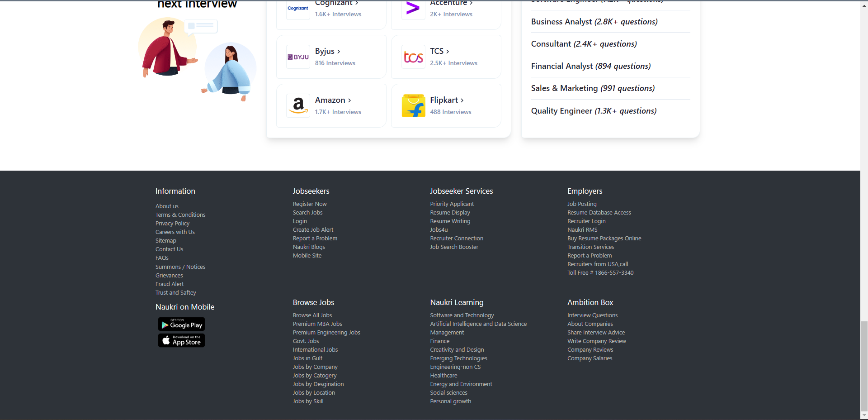Open Buy Resume Packages Online link
868x420 pixels.
pos(604,239)
